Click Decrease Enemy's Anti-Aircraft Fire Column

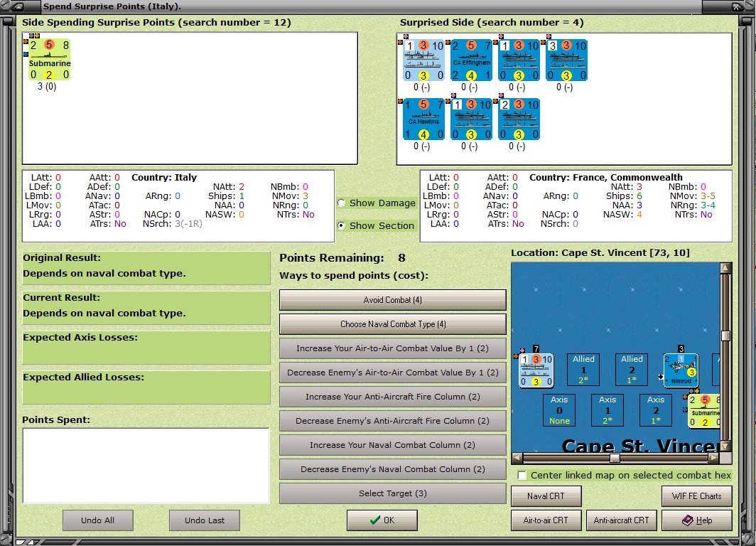(x=392, y=421)
